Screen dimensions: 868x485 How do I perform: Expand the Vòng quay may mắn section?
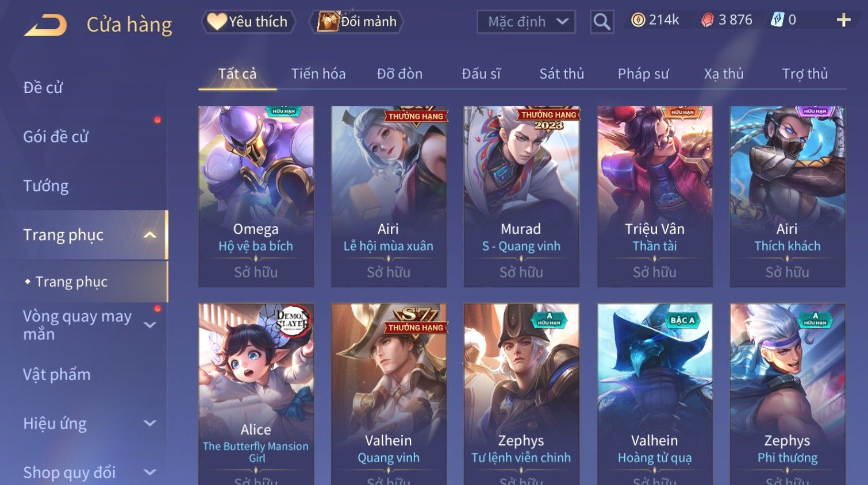click(149, 325)
